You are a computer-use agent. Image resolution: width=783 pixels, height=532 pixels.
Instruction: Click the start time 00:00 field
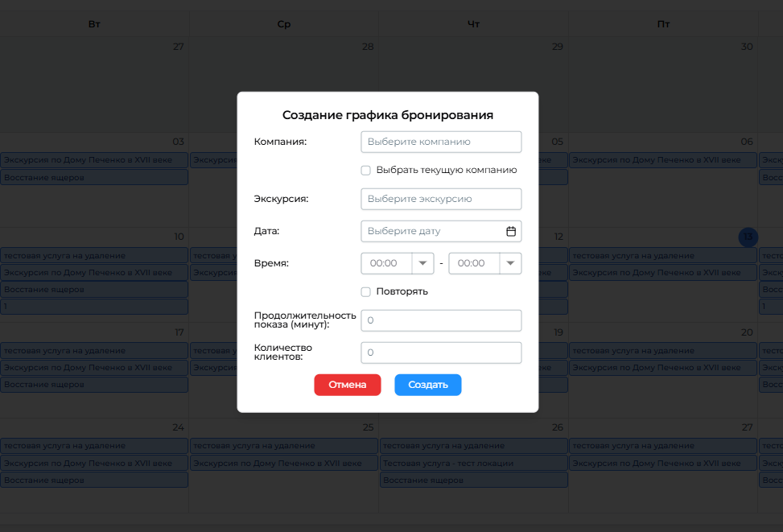pos(386,263)
